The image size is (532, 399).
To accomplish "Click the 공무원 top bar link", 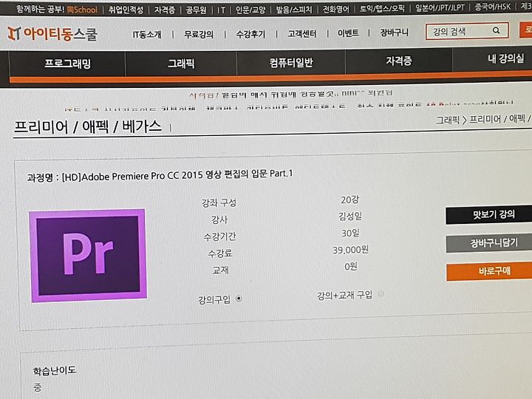I will point(196,10).
